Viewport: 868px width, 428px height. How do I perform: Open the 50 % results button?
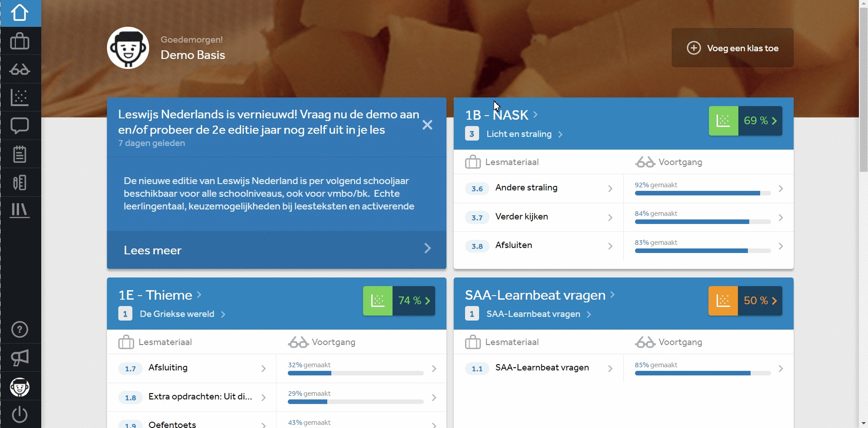[x=761, y=301]
